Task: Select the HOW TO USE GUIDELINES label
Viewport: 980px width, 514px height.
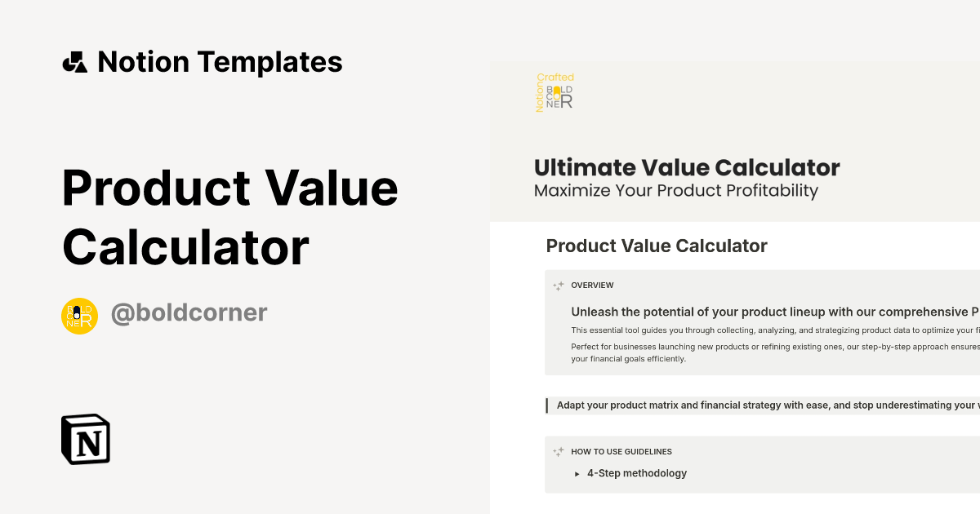Action: pos(621,451)
